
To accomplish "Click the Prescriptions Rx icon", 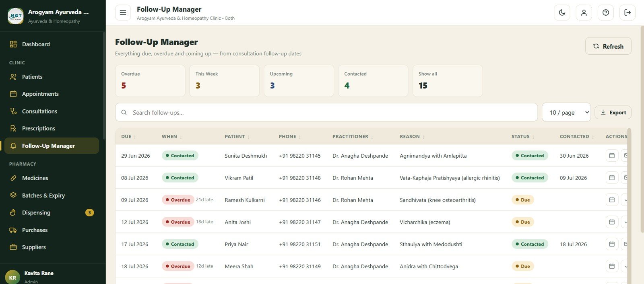I will 13,129.
